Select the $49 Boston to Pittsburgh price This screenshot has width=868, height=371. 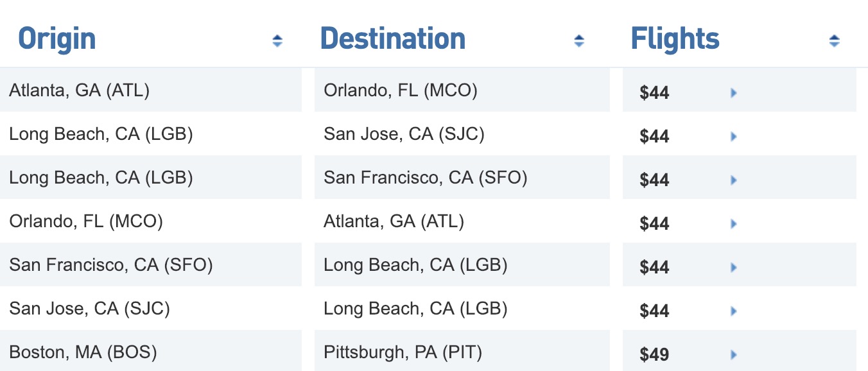tap(654, 354)
